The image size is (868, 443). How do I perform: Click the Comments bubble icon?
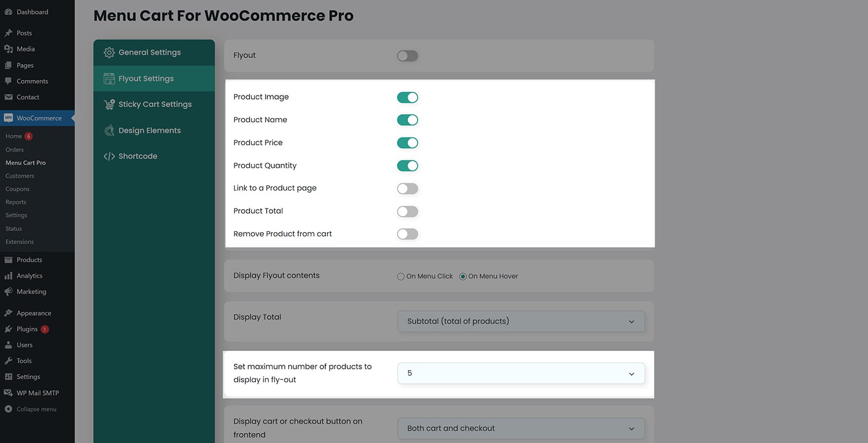click(8, 81)
